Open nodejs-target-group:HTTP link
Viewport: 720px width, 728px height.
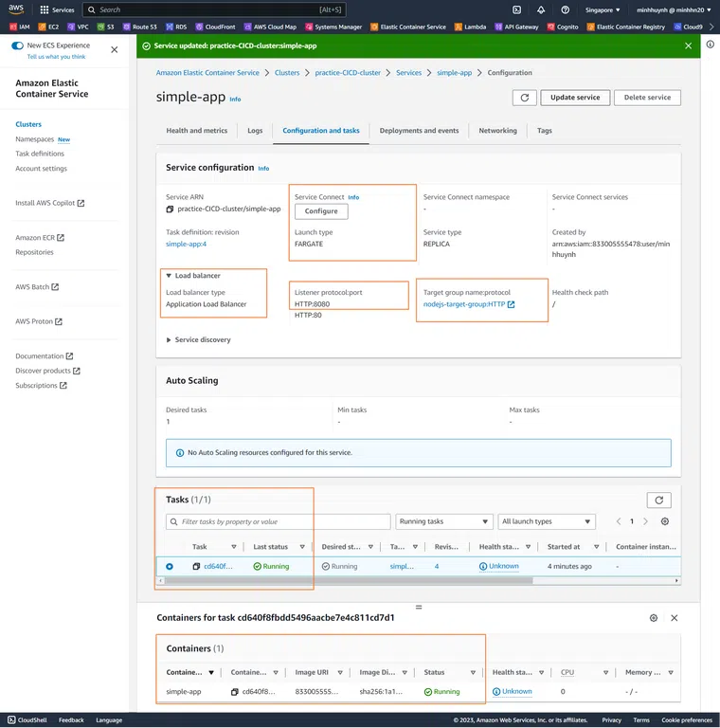pos(469,304)
